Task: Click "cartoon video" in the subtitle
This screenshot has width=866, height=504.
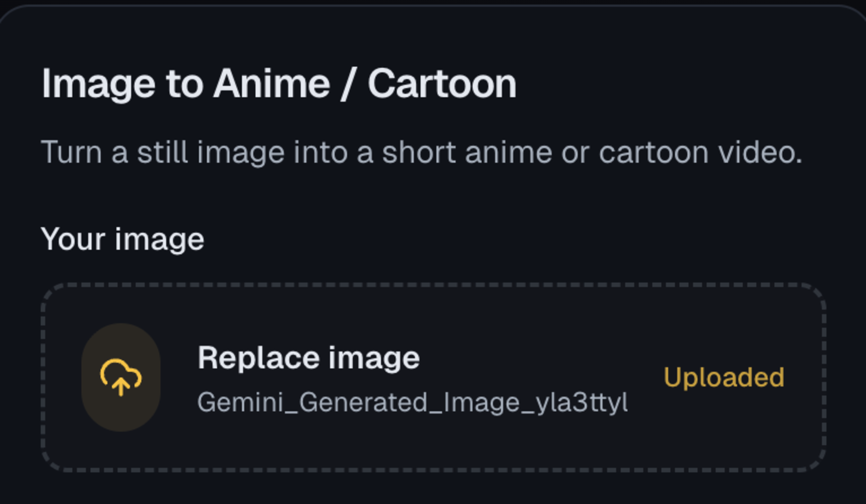Action: pos(700,153)
